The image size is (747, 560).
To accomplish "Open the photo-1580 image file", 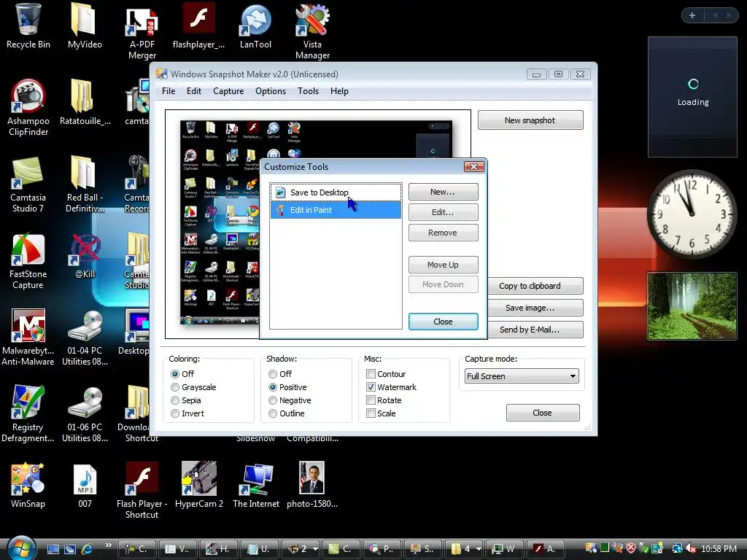I will point(312,486).
